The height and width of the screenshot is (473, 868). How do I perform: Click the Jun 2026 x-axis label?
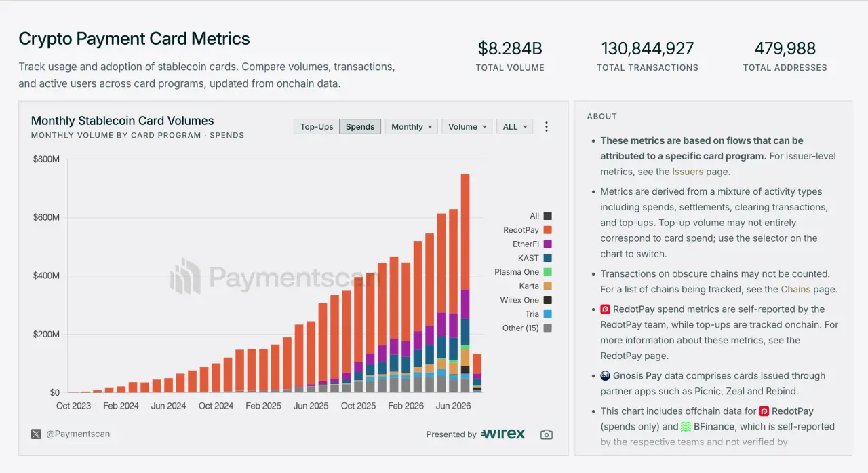coord(454,406)
